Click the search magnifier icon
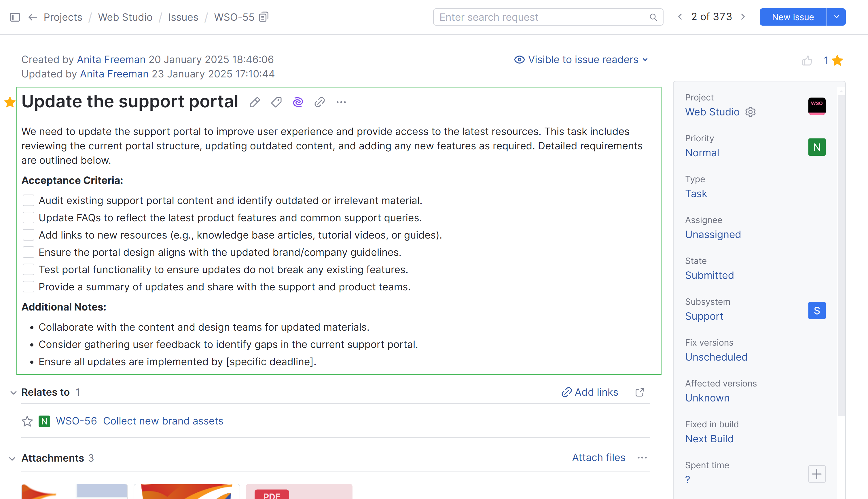Screen dimensions: 868x499 [653, 17]
